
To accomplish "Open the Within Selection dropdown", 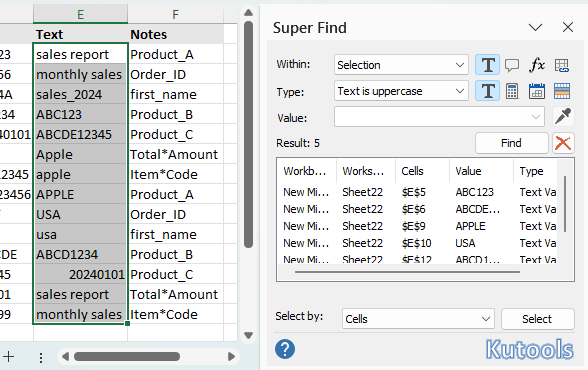I will click(x=401, y=65).
